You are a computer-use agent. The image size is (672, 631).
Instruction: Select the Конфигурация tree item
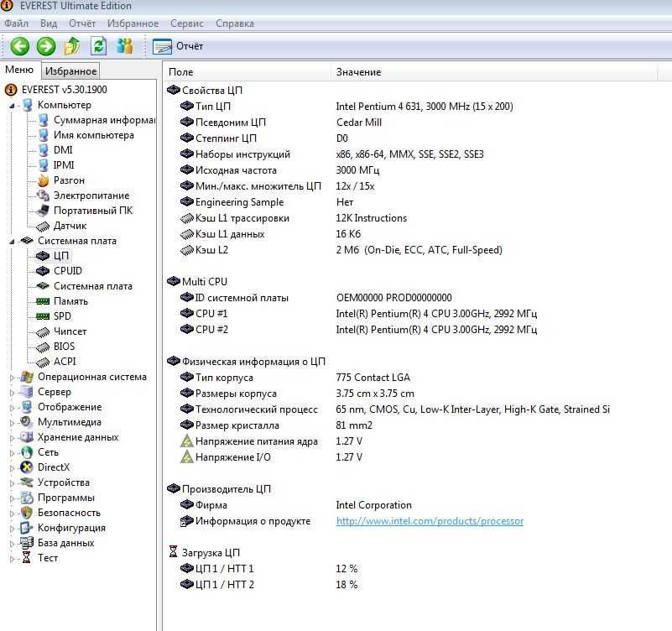[71, 528]
